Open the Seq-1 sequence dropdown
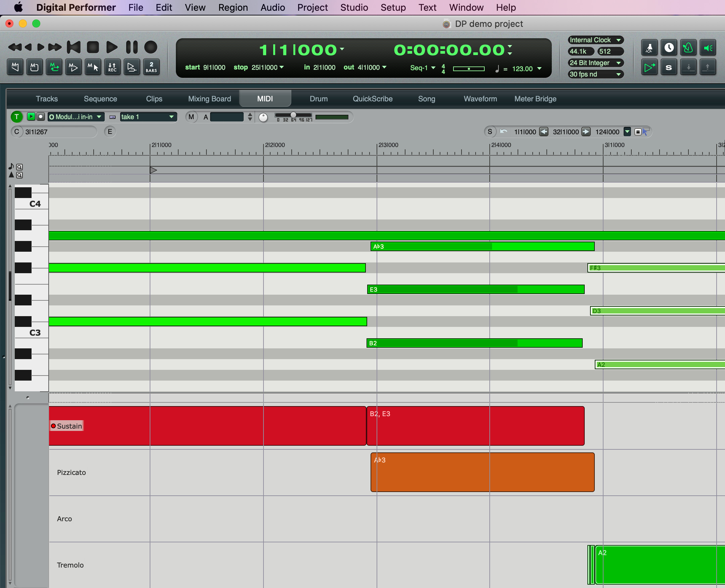Image resolution: width=725 pixels, height=588 pixels. 423,68
